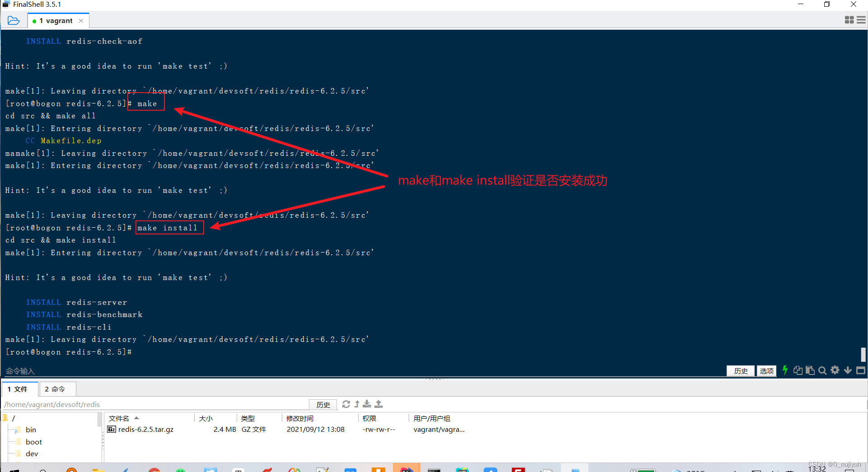Click the 2021/09/12 13:08 date cell
Image resolution: width=868 pixels, height=472 pixels.
(x=315, y=429)
